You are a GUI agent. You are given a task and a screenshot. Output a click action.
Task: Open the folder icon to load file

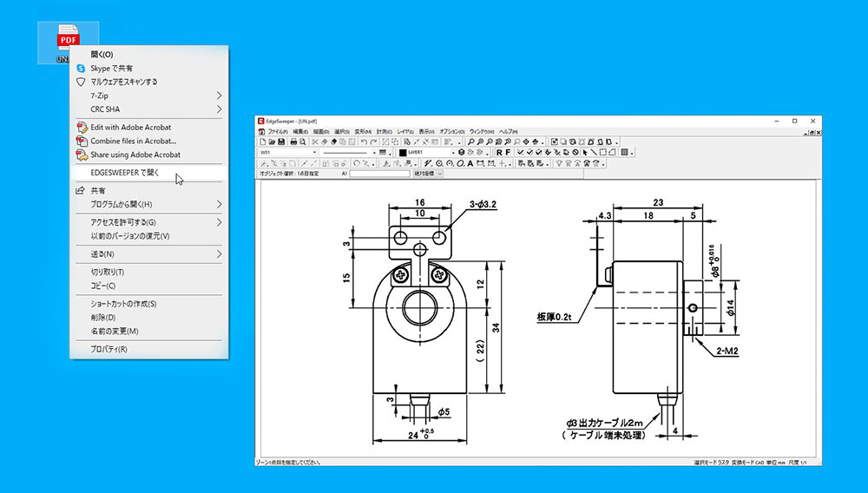tap(272, 141)
